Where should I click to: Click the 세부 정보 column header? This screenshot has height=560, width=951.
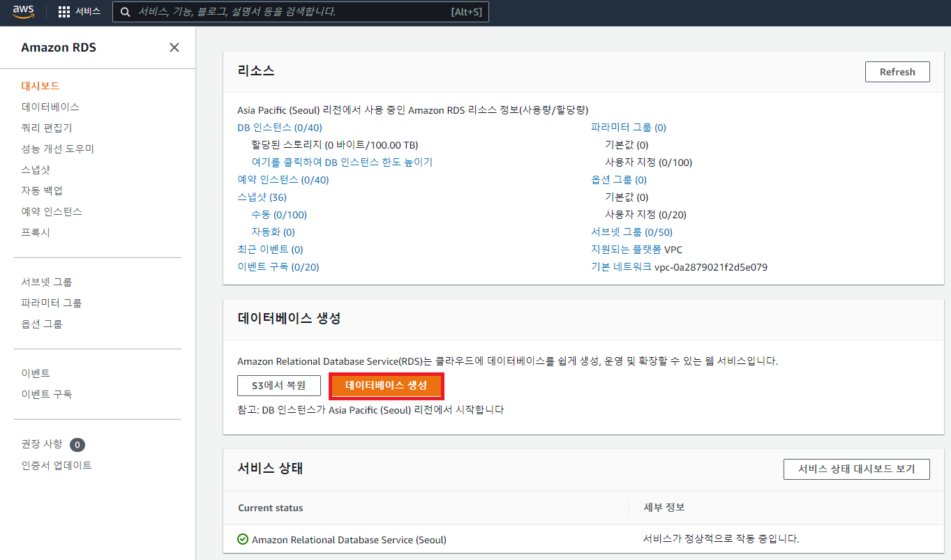(664, 508)
